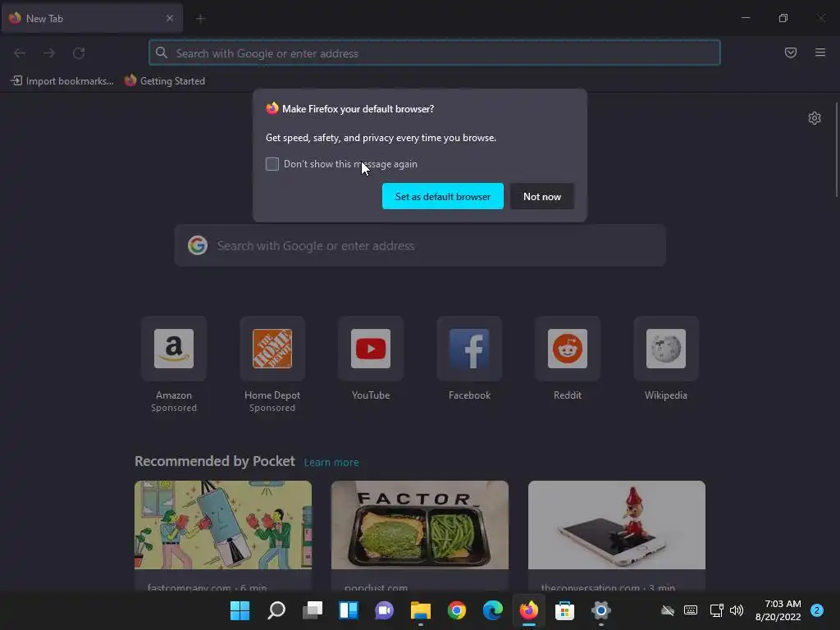Open the Firefox application menu (hamburger)
The width and height of the screenshot is (840, 630).
(x=819, y=52)
